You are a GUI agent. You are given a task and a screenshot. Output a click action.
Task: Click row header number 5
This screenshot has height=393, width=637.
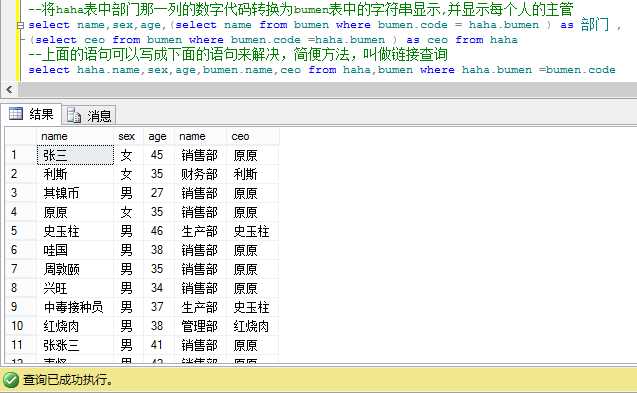click(21, 231)
